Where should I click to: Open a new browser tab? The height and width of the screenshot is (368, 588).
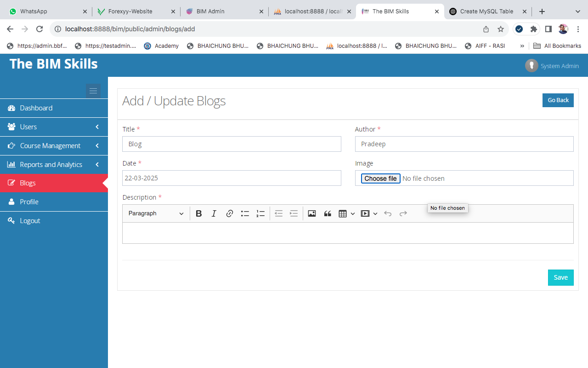(542, 11)
